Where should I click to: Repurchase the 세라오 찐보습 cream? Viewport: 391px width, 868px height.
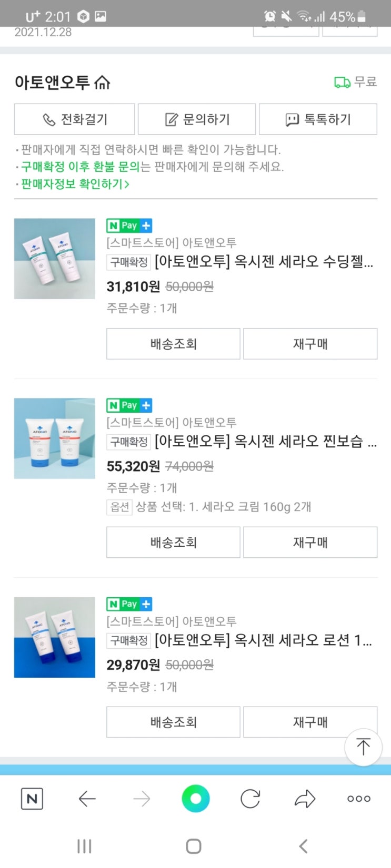(x=310, y=542)
